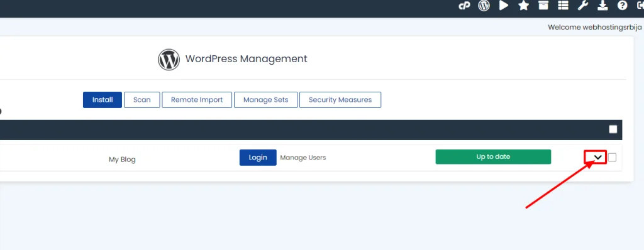Log in to My Blog with Login button
Image resolution: width=644 pixels, height=250 pixels.
pos(258,158)
